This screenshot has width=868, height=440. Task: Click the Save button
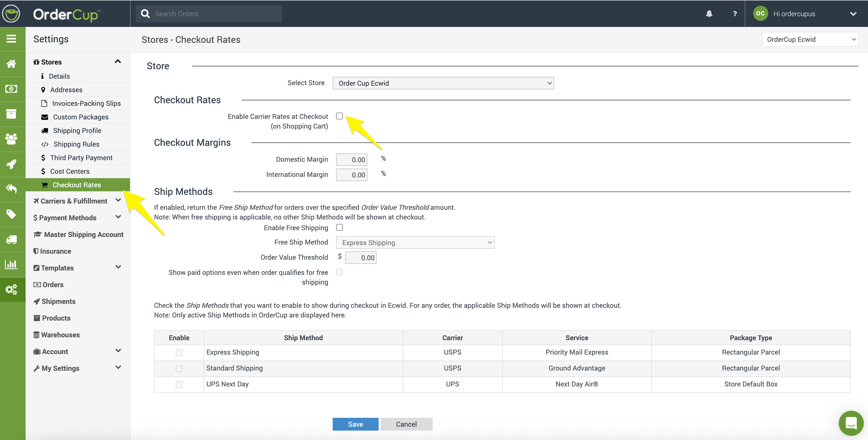[355, 424]
